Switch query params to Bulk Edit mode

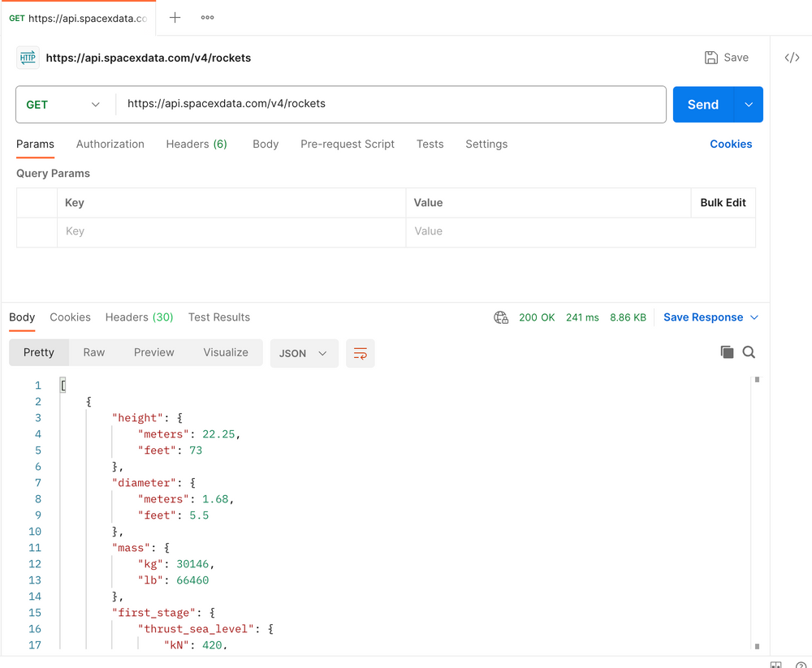(x=723, y=202)
